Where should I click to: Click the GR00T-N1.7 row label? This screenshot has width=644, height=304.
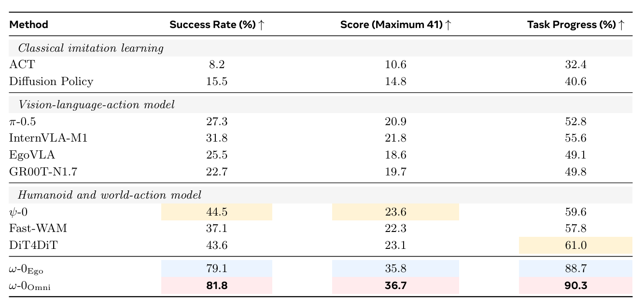(x=43, y=171)
